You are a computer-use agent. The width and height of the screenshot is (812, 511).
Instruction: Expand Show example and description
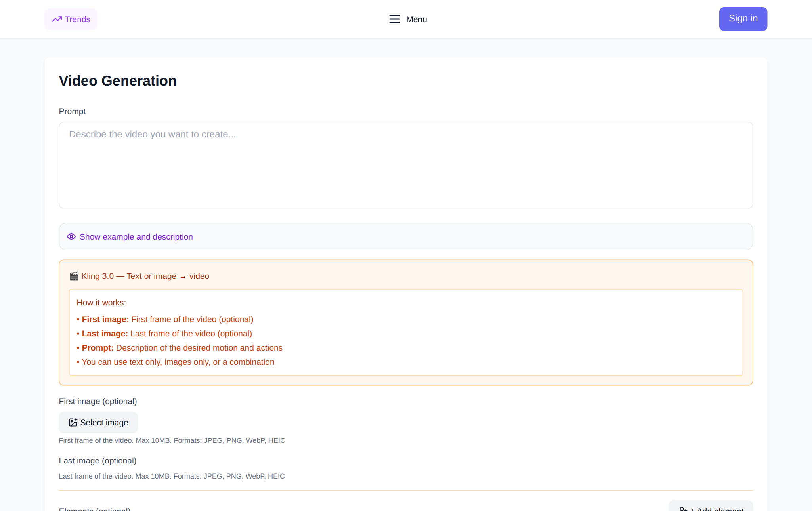click(406, 236)
